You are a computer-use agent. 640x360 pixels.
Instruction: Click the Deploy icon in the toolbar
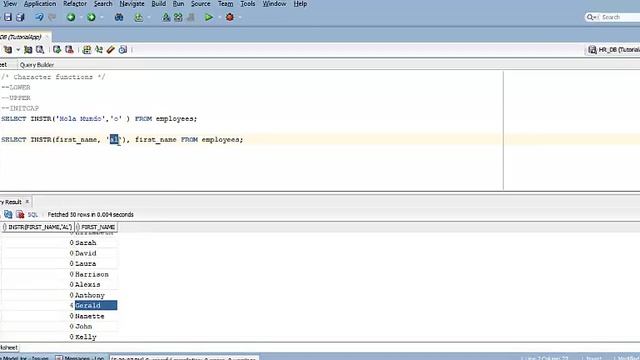click(x=139, y=17)
